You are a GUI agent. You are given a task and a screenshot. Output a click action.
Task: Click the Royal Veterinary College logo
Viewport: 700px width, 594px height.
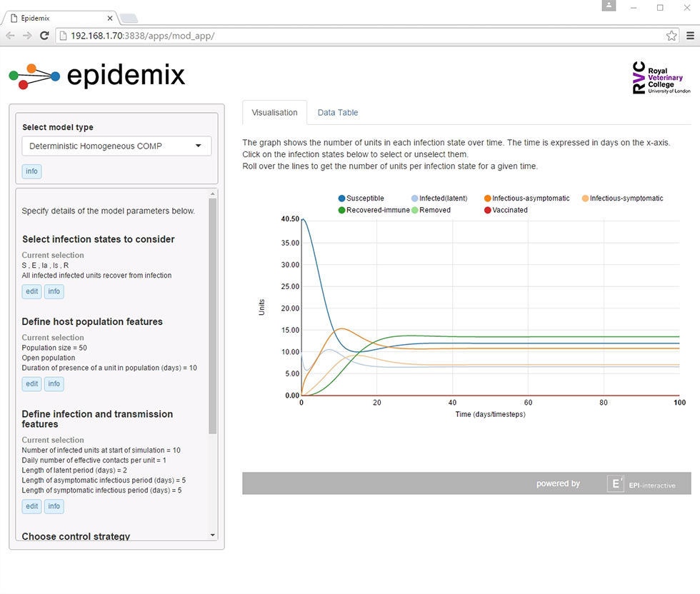(661, 78)
